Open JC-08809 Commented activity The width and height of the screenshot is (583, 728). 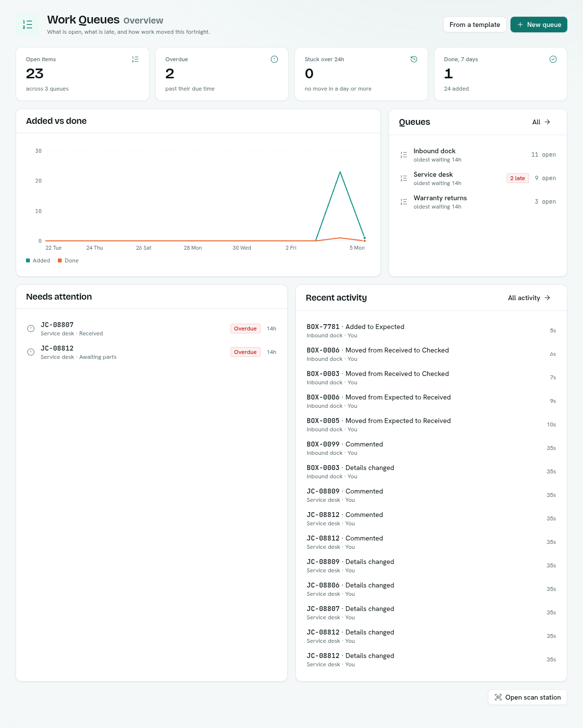(431, 495)
